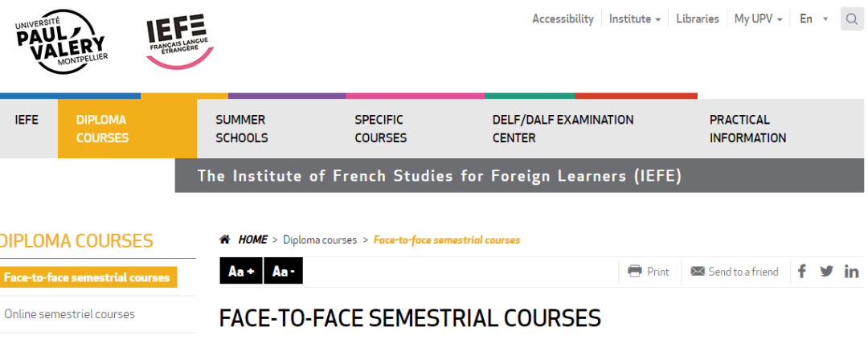Go to Diploma courses breadcrumb link
868x360 pixels.
[x=320, y=239]
